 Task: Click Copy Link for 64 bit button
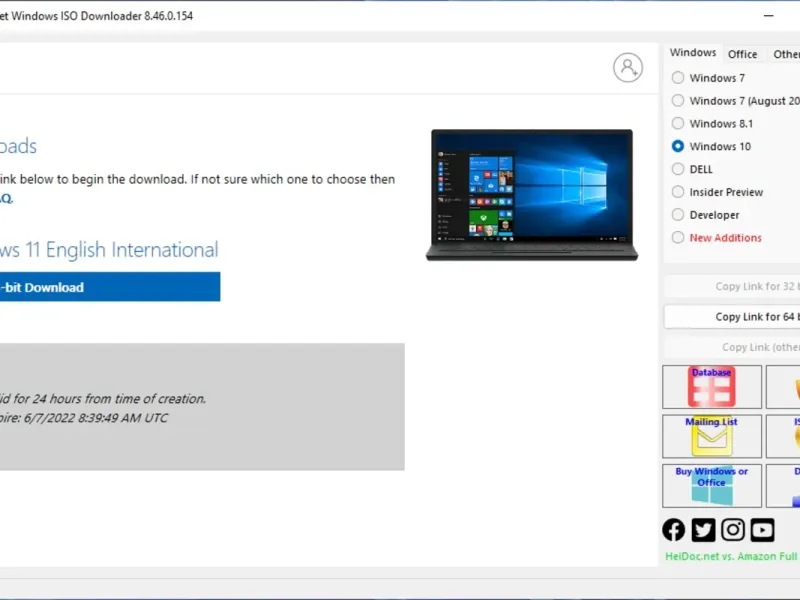732,317
